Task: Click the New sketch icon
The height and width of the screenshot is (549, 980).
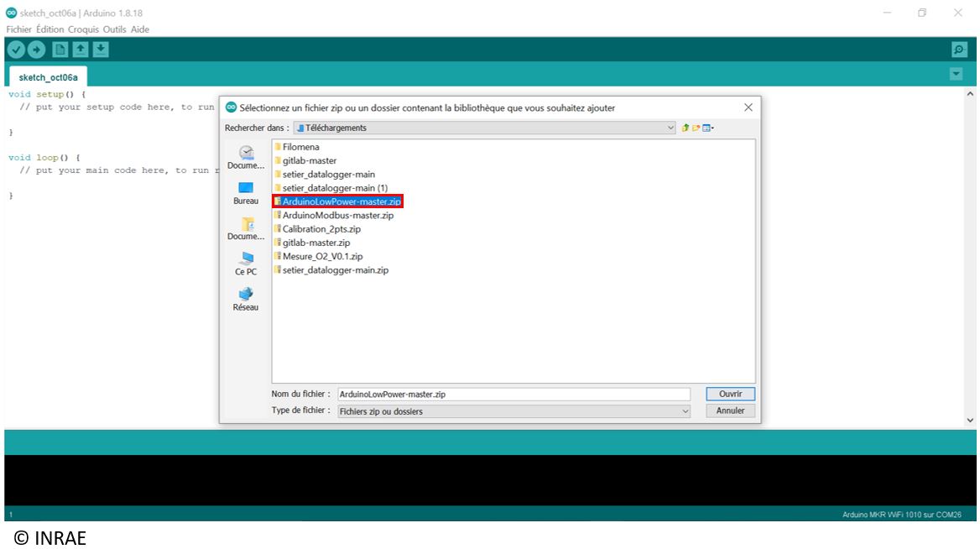Action: click(60, 50)
